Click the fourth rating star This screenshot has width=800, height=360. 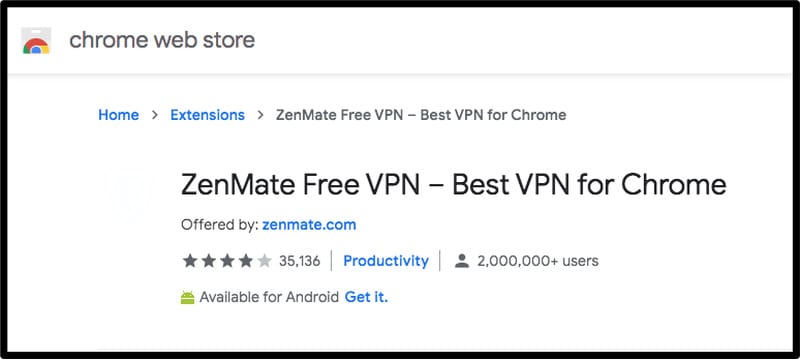pos(246,261)
